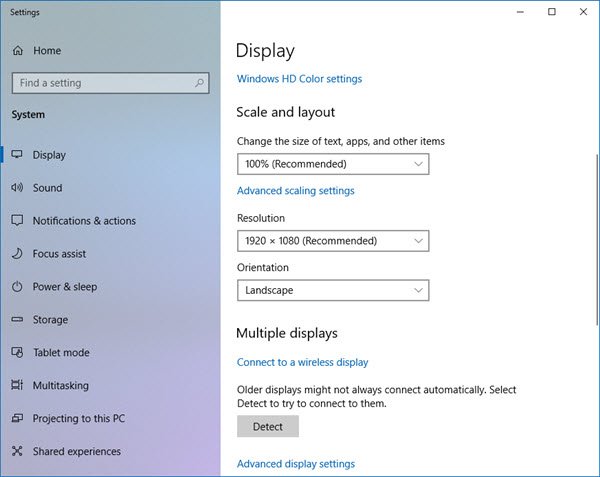The width and height of the screenshot is (600, 477).
Task: Click the Detect button
Action: tap(268, 426)
